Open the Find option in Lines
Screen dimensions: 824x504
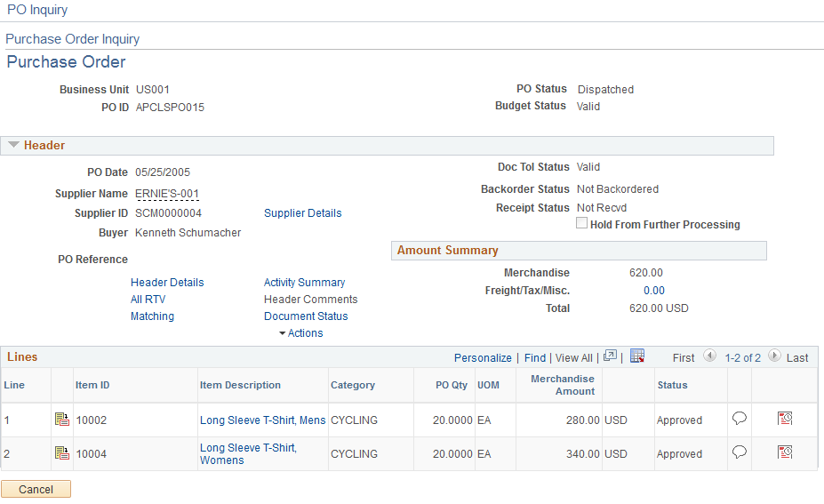tap(535, 358)
